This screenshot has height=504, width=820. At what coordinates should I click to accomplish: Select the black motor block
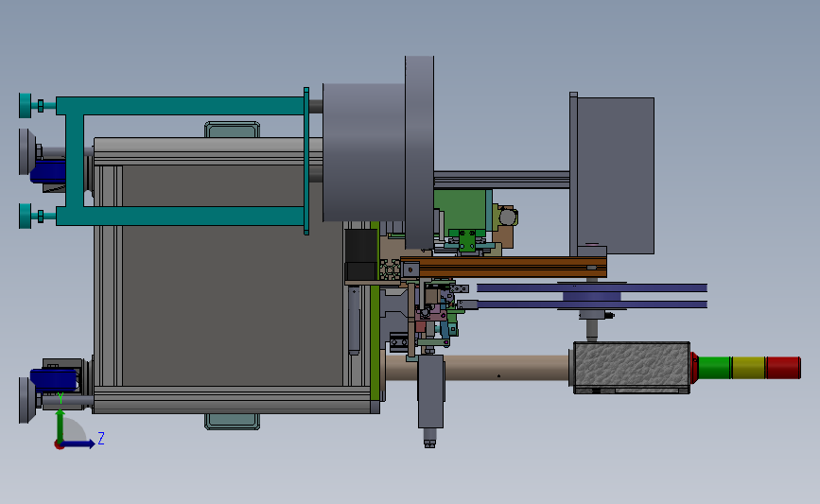tap(361, 254)
